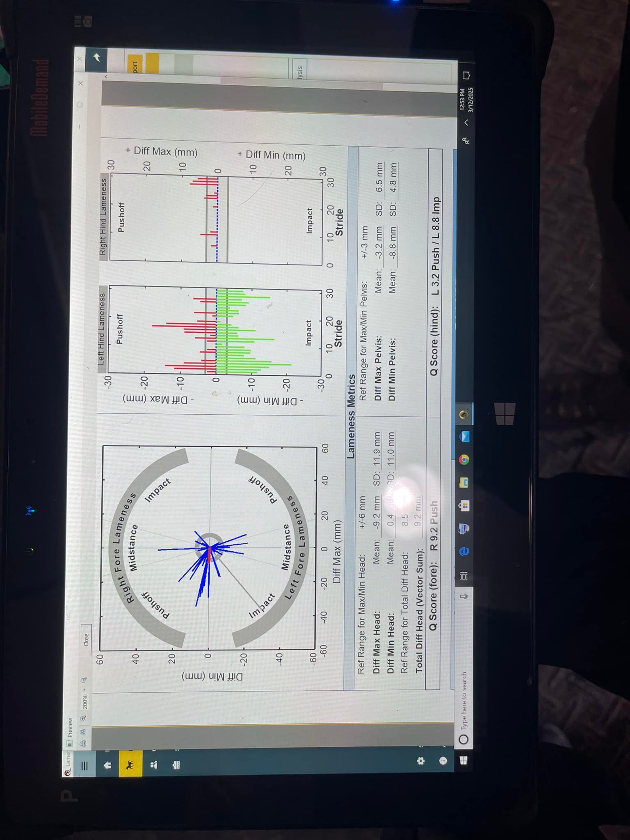This screenshot has width=630, height=840.
Task: Click the 'Lameness Metrics' header
Action: click(x=352, y=417)
